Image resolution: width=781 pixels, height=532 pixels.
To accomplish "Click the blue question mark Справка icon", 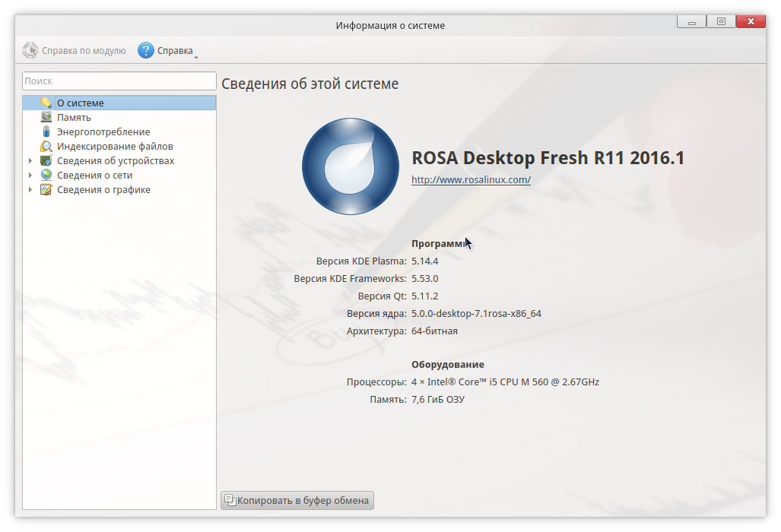I will [146, 50].
